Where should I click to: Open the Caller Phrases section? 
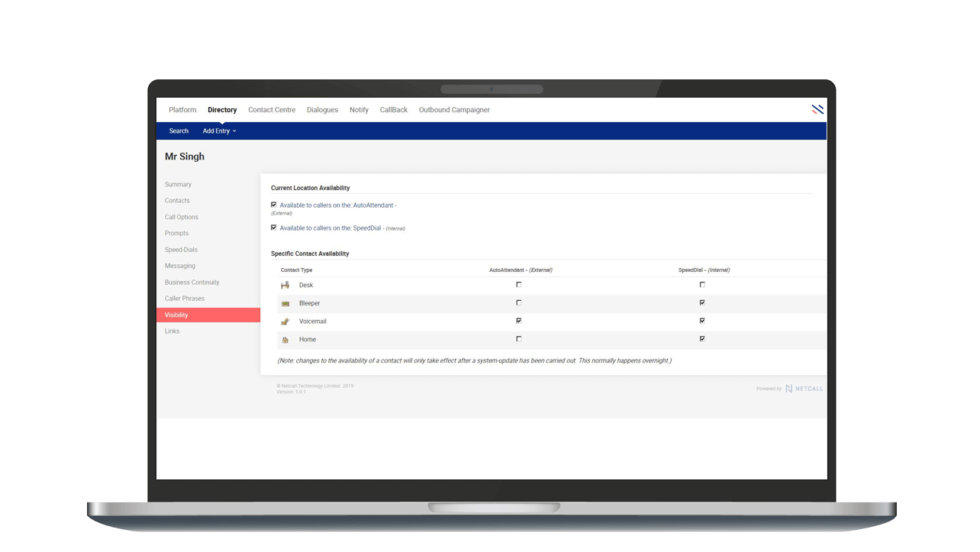pyautogui.click(x=185, y=298)
